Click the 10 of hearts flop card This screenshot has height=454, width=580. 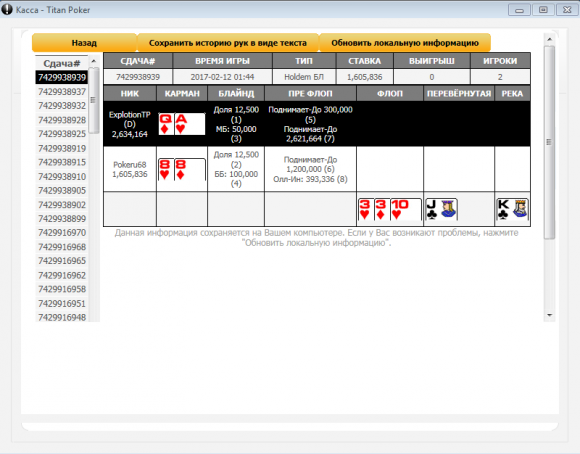tap(406, 209)
